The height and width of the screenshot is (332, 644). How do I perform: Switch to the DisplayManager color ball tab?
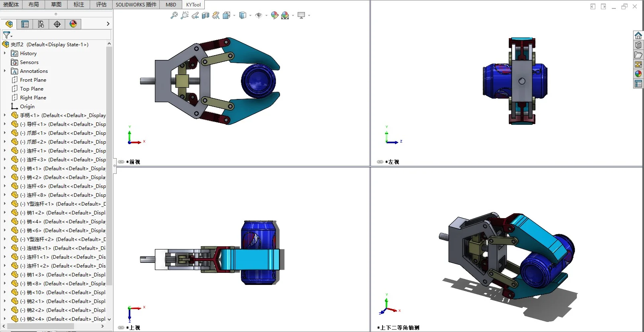tap(73, 24)
